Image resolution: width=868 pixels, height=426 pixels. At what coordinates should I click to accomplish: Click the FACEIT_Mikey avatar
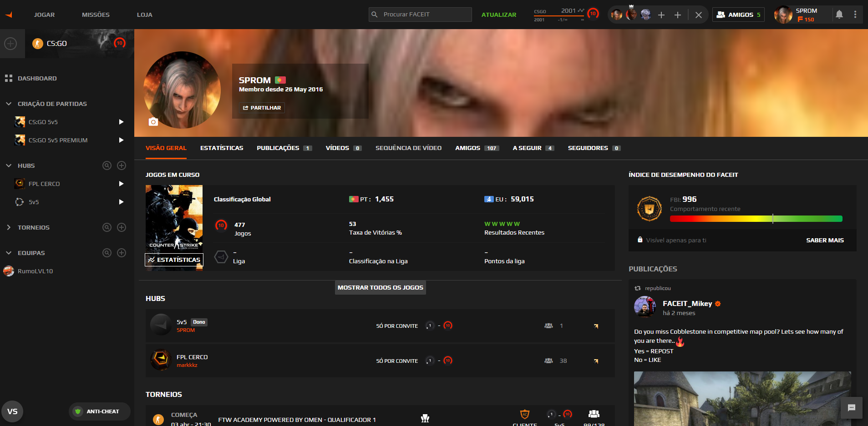(645, 307)
